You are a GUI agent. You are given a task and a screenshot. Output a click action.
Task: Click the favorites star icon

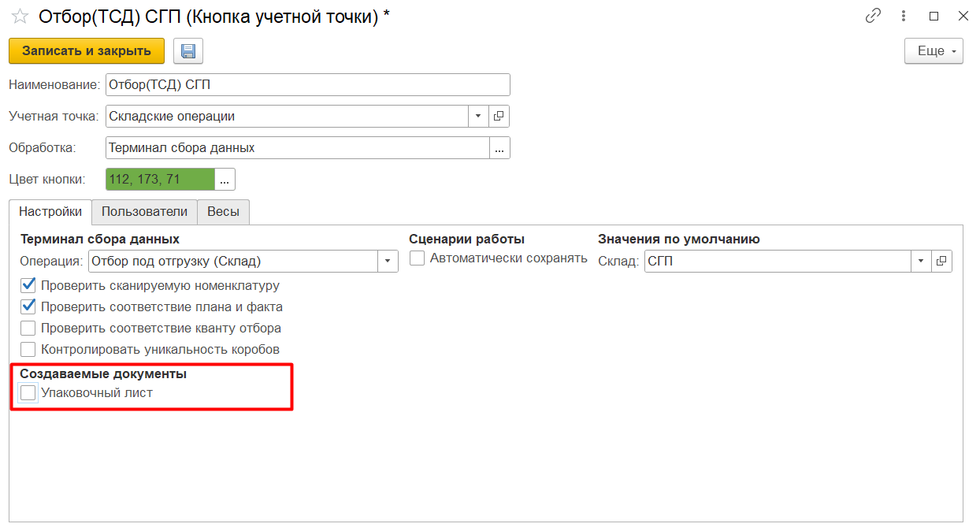21,17
